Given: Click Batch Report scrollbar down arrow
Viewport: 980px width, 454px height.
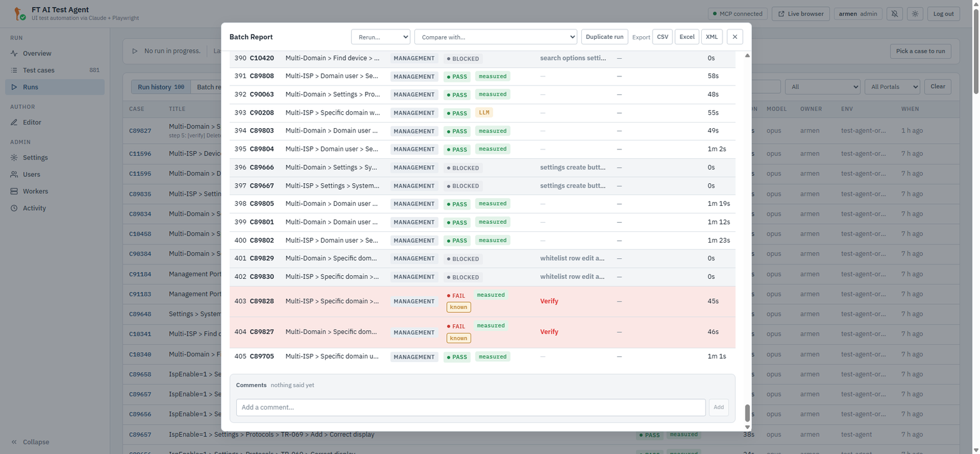Looking at the screenshot, I should tap(747, 427).
